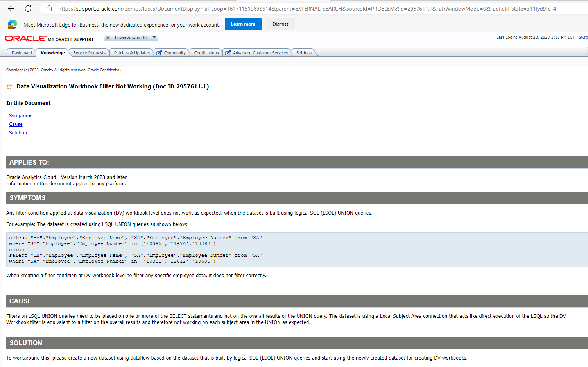Click the 'In this Document' heading

pos(29,103)
